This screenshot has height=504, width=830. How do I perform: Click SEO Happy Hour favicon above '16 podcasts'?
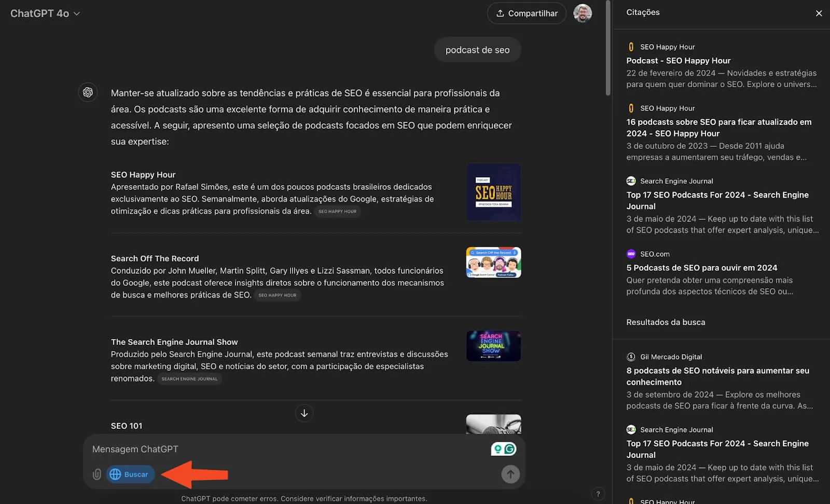(x=631, y=108)
